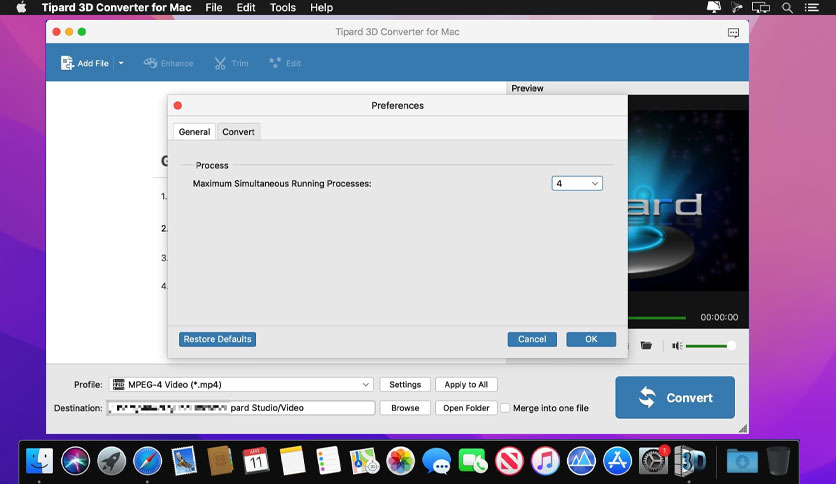Screen dimensions: 836x484
Task: Toggle Merge into one file checkbox
Action: click(504, 408)
